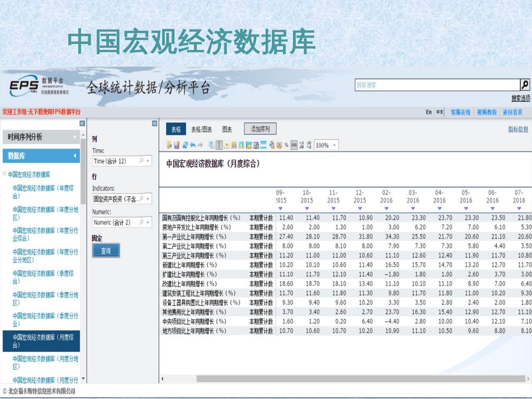Image resolution: width=532 pixels, height=399 pixels.
Task: Switch to the 表格/图表 tab
Action: (x=201, y=129)
